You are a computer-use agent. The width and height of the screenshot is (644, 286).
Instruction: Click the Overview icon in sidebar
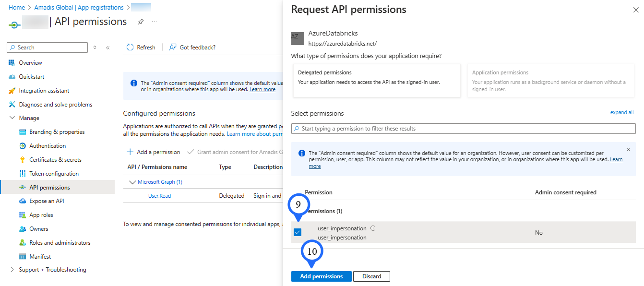click(x=12, y=63)
